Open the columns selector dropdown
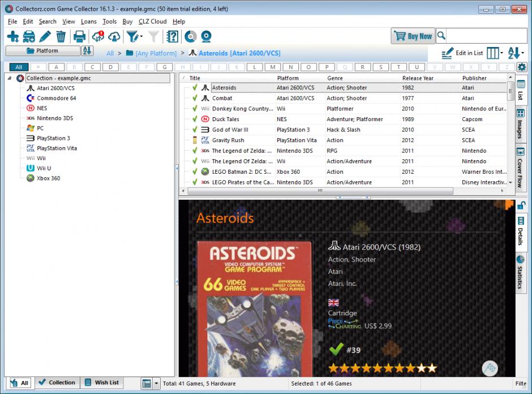This screenshot has width=532, height=394. [501, 53]
